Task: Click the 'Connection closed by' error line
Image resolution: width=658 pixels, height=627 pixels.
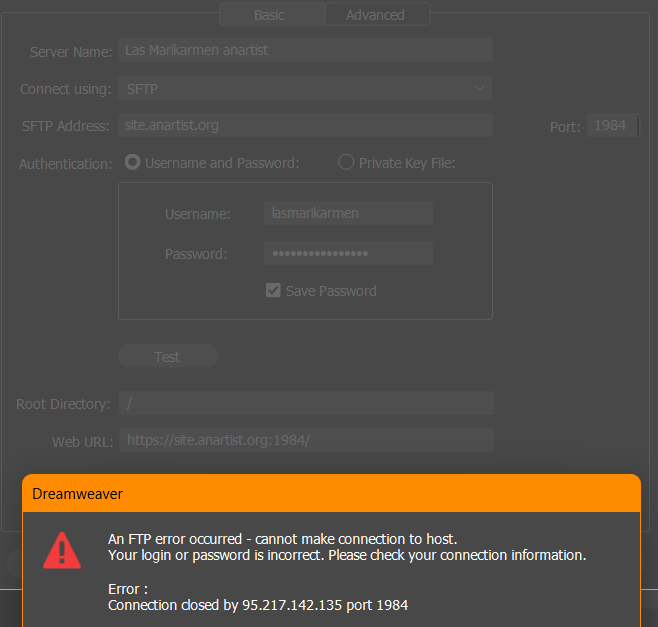Action: coord(257,605)
